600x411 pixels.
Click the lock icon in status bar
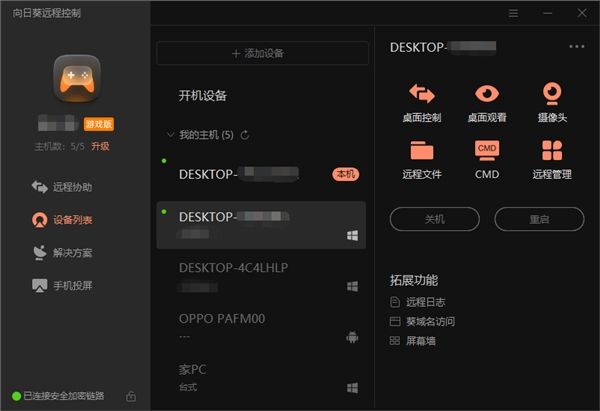[x=131, y=396]
